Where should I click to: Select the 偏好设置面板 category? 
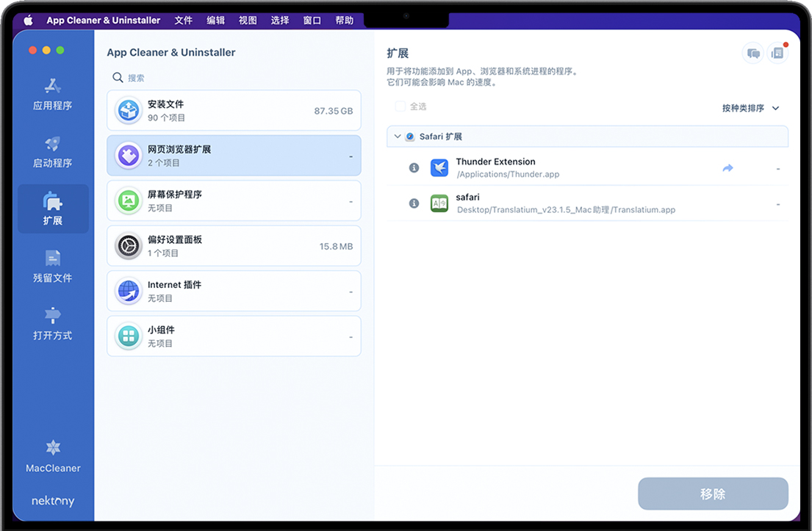point(234,246)
